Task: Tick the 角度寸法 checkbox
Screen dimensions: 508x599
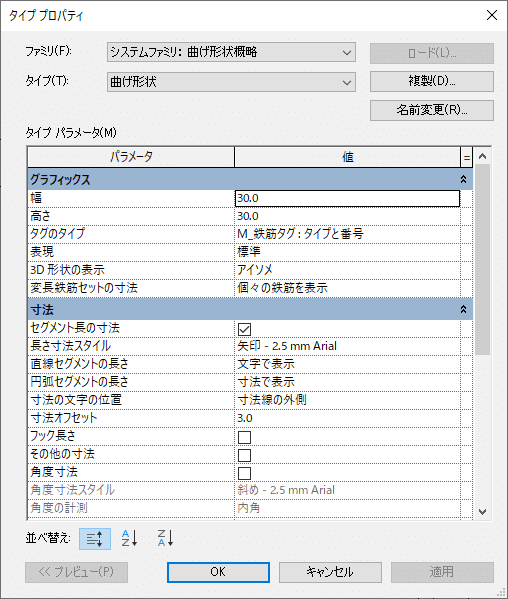Action: click(x=244, y=473)
